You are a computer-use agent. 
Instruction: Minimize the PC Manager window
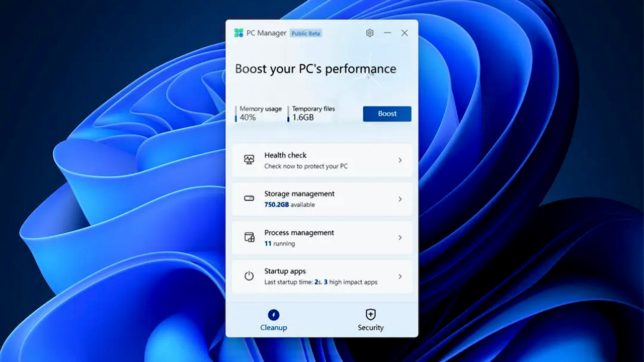pos(387,33)
